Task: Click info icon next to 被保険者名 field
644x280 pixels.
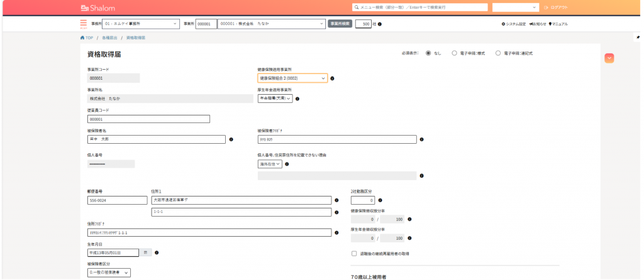Action: click(231, 139)
